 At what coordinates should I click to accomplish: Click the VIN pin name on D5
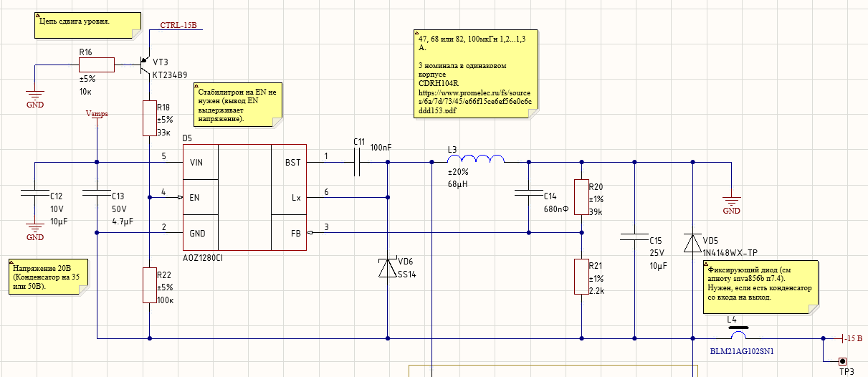(196, 163)
